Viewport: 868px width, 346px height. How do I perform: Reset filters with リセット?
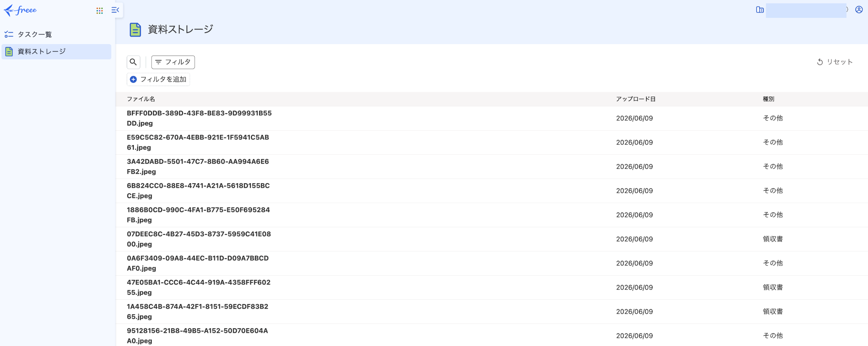[835, 62]
